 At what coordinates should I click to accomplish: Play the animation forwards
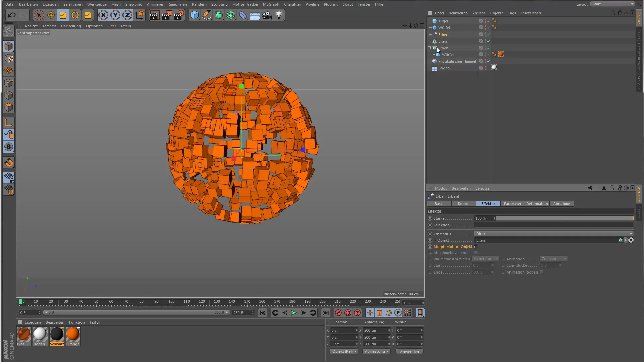[294, 313]
